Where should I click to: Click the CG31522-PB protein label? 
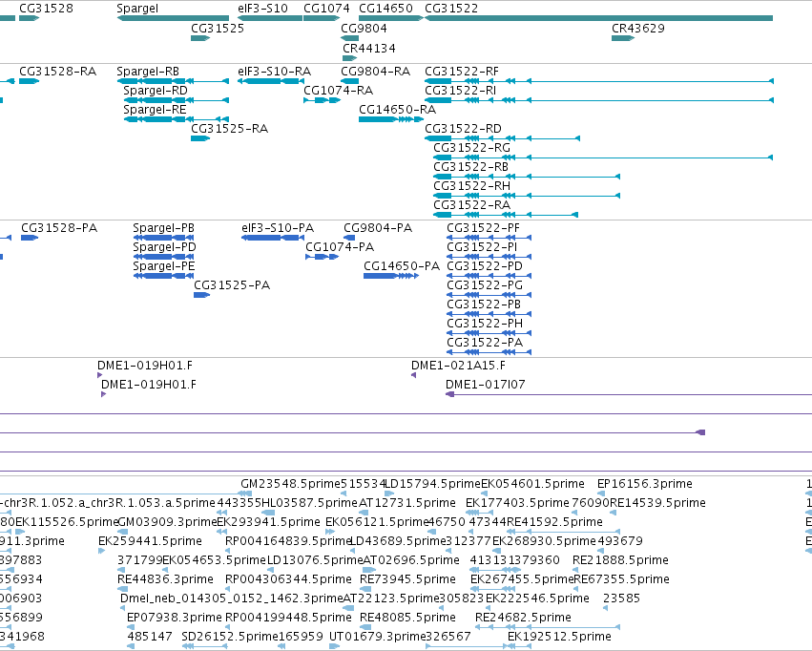[x=484, y=304]
